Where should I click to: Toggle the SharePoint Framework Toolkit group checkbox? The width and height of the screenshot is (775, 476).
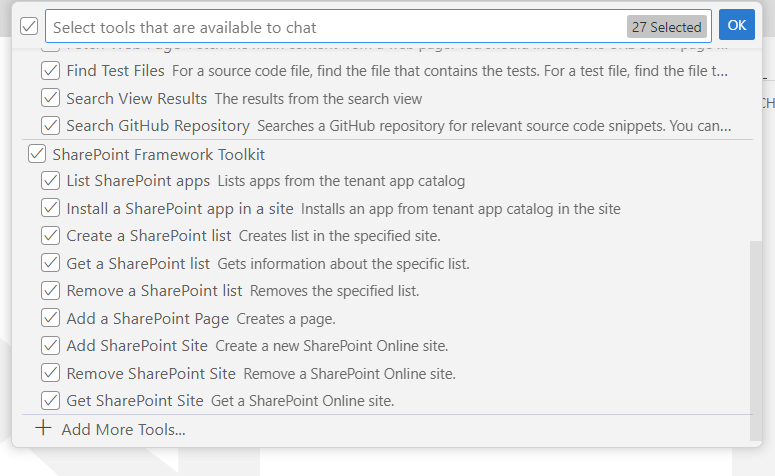point(37,154)
